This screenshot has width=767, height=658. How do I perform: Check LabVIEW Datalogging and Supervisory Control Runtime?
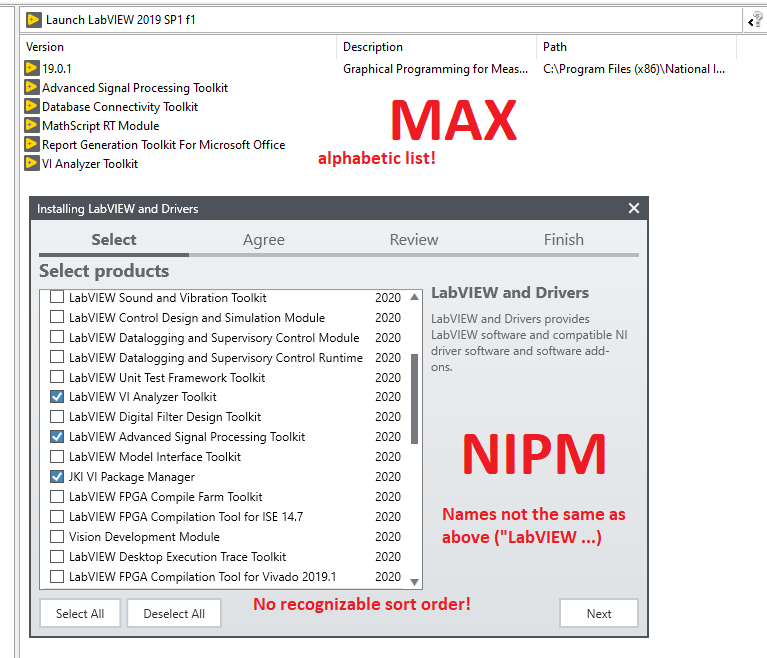[x=57, y=357]
